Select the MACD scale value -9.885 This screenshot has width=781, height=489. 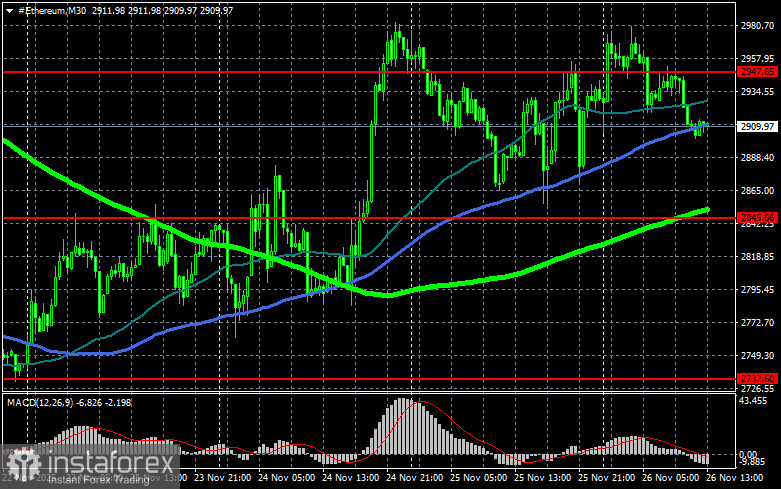(x=752, y=462)
